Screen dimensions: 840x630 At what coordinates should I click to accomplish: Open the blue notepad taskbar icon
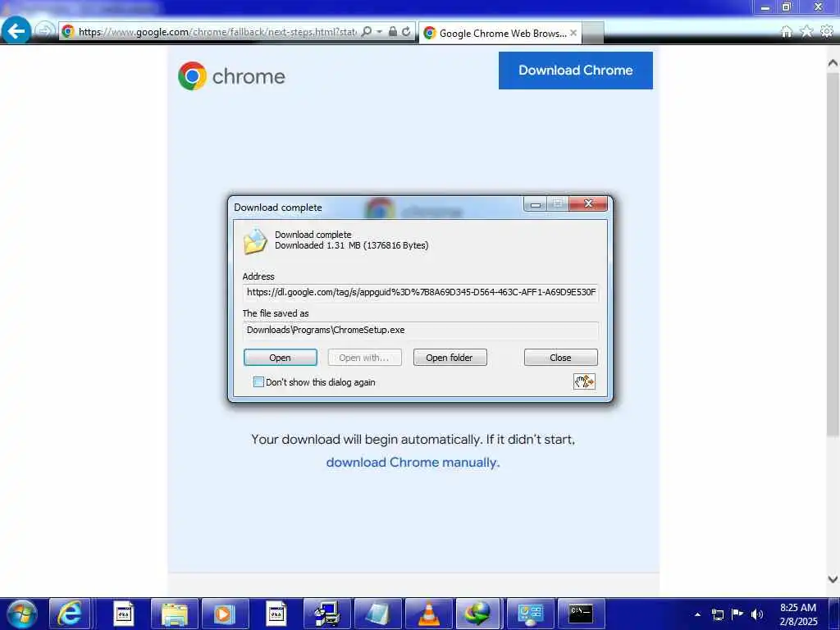[x=378, y=614]
